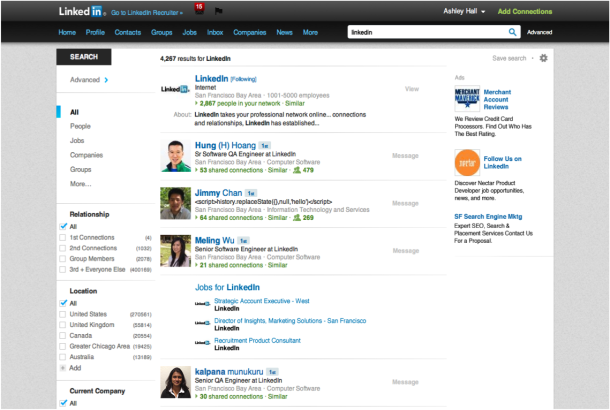
Task: Check 1st Connections filter
Action: point(63,237)
